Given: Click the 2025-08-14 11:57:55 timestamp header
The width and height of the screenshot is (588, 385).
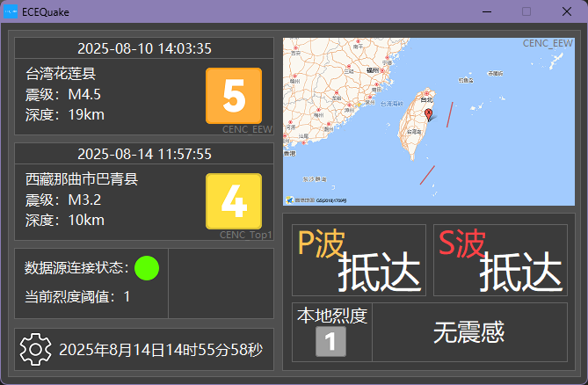Looking at the screenshot, I should click(144, 154).
